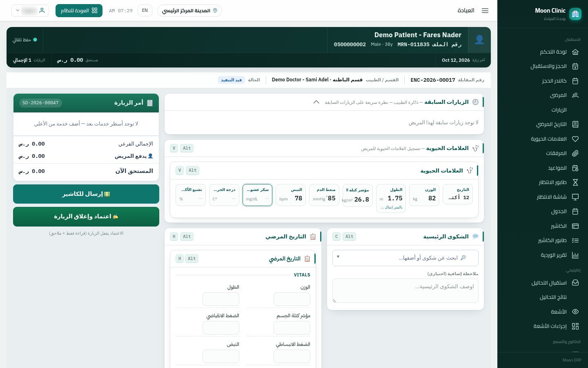
Task: Open الأشعة radiology
Action: (x=565, y=312)
